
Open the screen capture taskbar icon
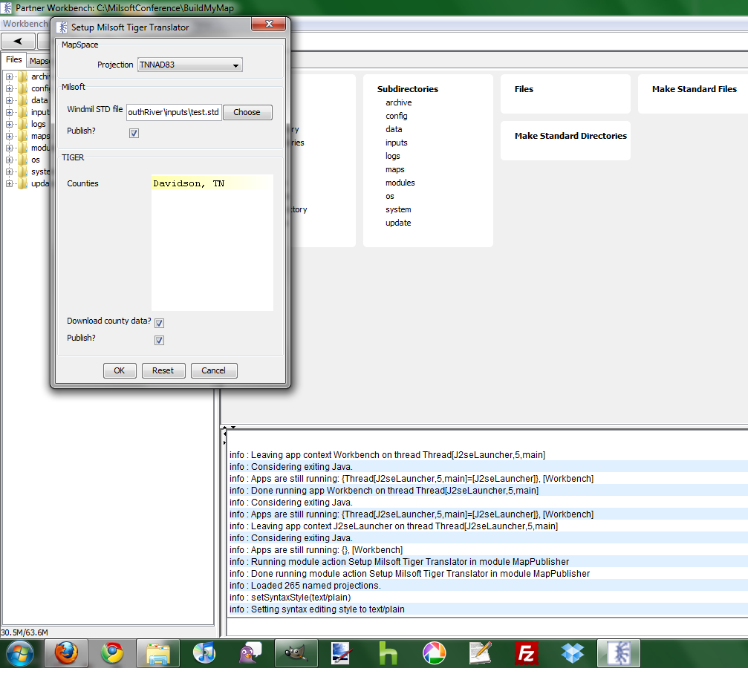tap(342, 652)
